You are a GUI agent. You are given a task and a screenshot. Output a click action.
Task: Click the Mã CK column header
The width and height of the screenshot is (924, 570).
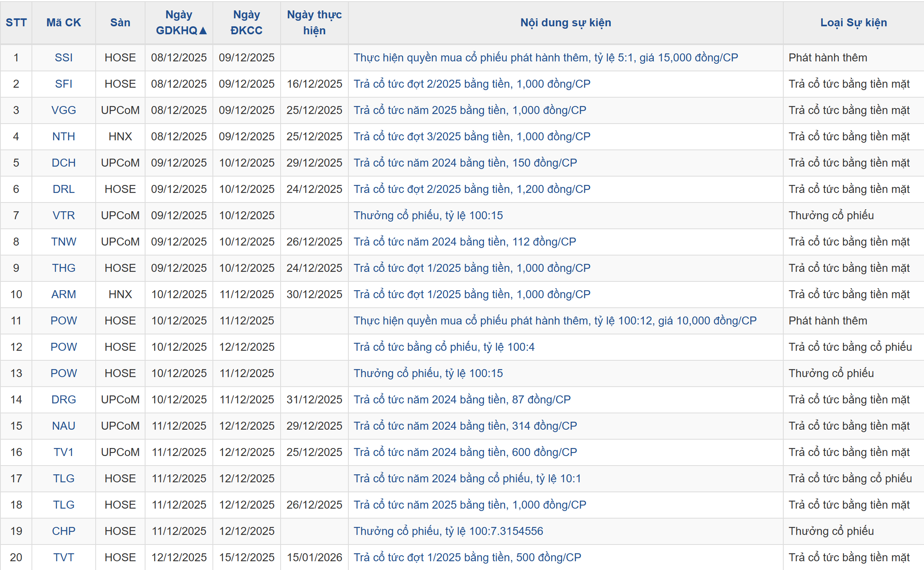[x=64, y=23]
